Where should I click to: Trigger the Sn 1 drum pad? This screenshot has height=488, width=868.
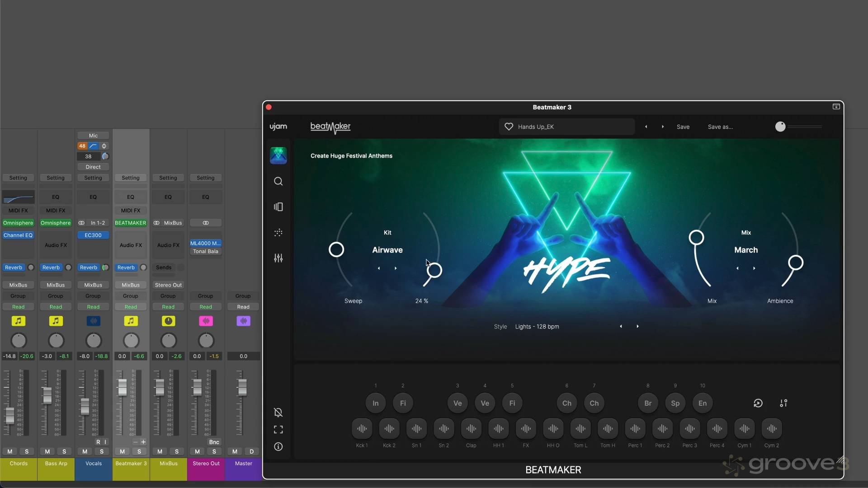click(x=416, y=428)
